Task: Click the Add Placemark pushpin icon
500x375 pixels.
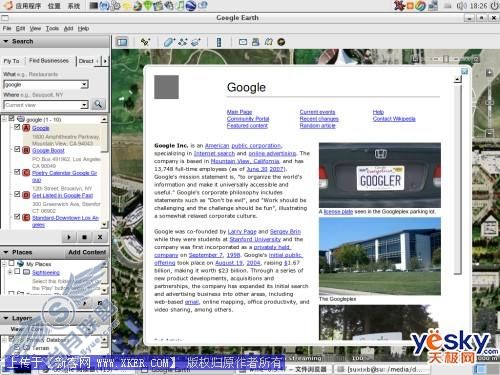Action: pos(145,42)
